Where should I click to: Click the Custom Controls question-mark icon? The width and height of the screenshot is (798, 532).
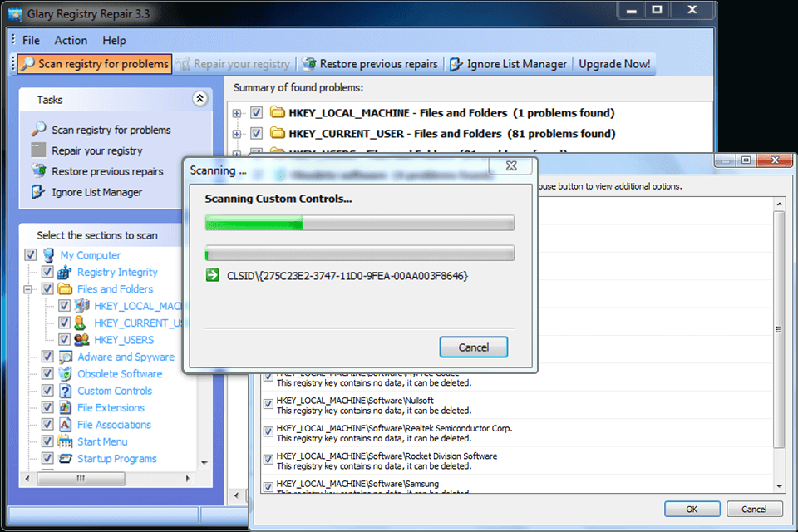(x=65, y=391)
